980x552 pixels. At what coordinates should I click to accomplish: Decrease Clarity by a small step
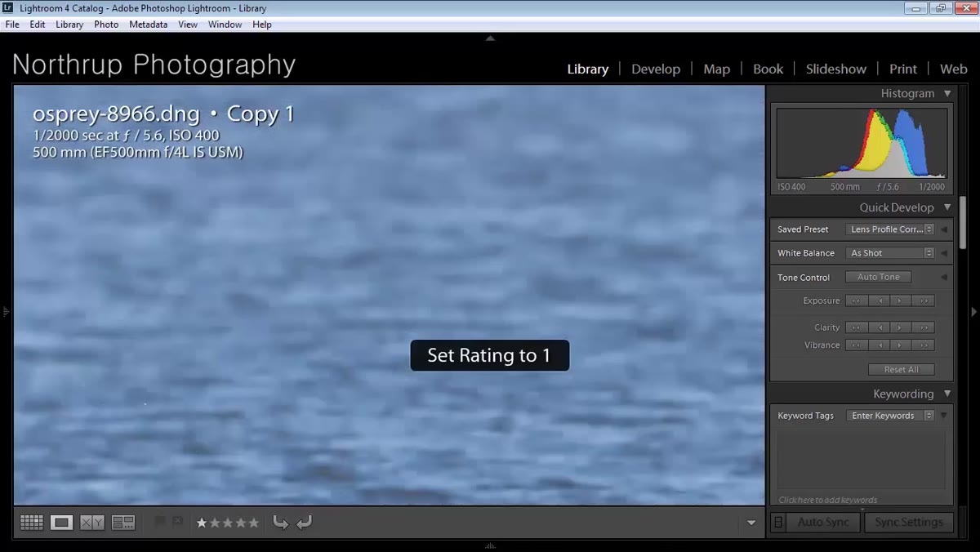[x=879, y=327]
